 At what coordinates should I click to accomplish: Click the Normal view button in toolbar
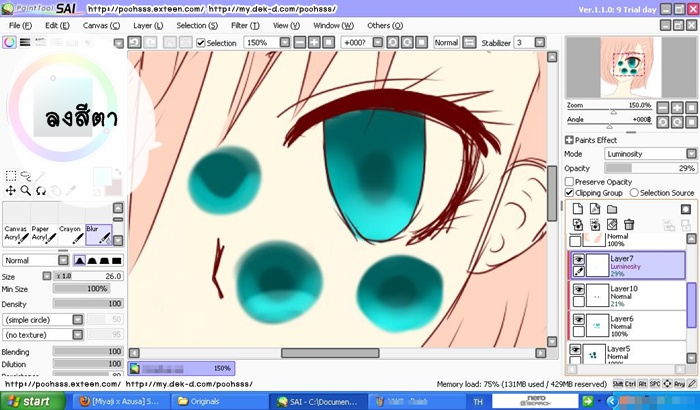click(446, 42)
